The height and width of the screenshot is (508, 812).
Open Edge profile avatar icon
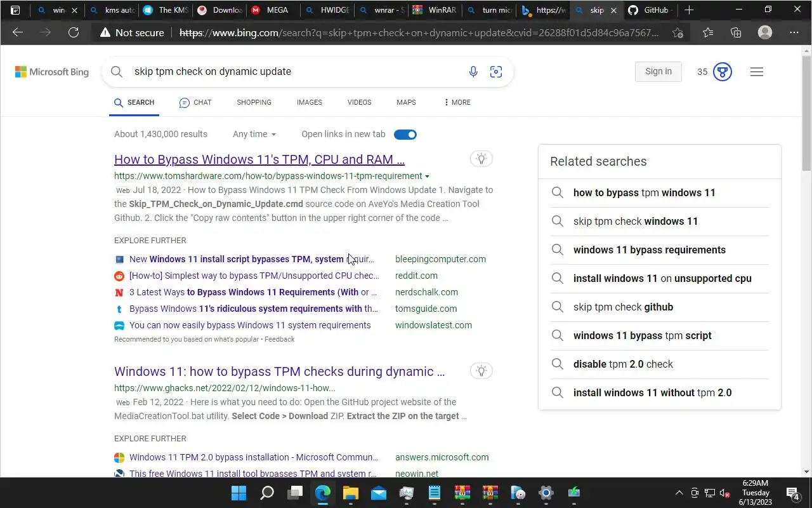tap(765, 32)
